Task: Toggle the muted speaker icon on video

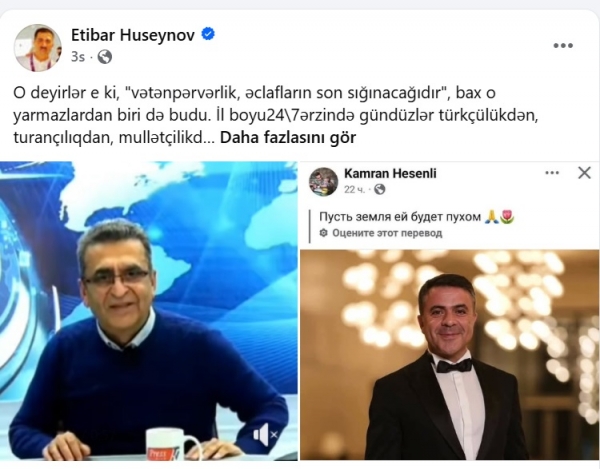Action: pyautogui.click(x=265, y=435)
